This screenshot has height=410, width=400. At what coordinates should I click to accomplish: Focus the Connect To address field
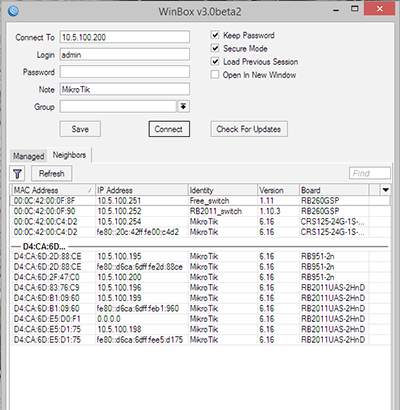click(x=125, y=37)
